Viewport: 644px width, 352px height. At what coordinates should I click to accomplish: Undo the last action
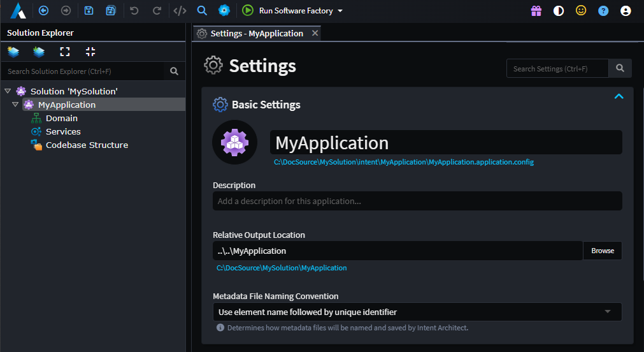coord(134,11)
